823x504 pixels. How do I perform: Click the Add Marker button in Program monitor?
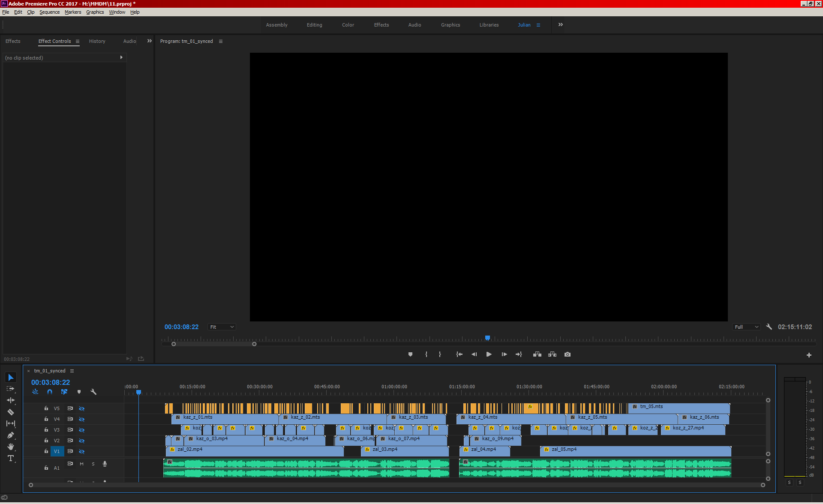[410, 354]
